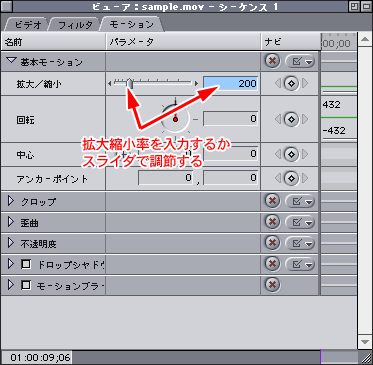Click the アンカーポイント Y value field
Viewport: 373px width, 365px height.
coord(230,178)
